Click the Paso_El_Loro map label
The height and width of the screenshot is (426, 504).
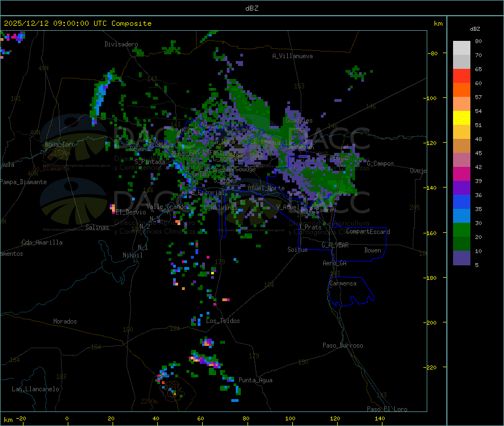point(388,409)
